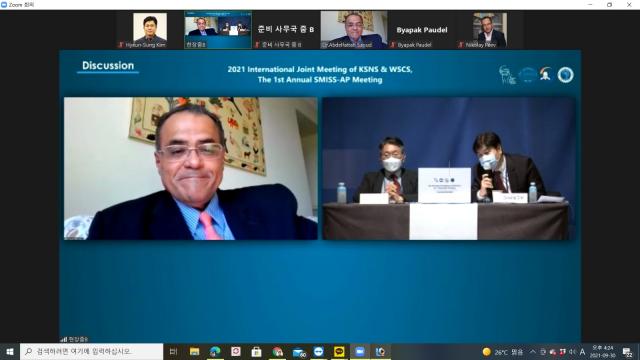Image resolution: width=640 pixels, height=360 pixels.
Task: Open the KakaoTalk taskbar icon
Action: 339,351
